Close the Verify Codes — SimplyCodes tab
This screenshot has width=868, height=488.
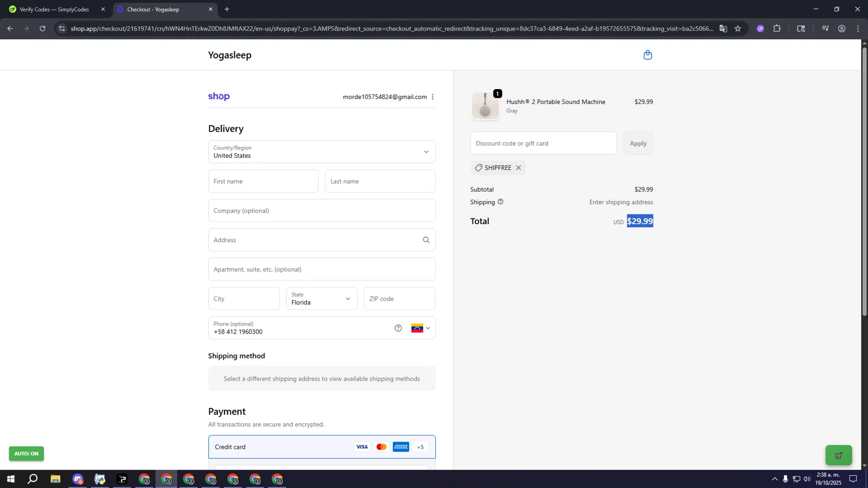pos(103,9)
